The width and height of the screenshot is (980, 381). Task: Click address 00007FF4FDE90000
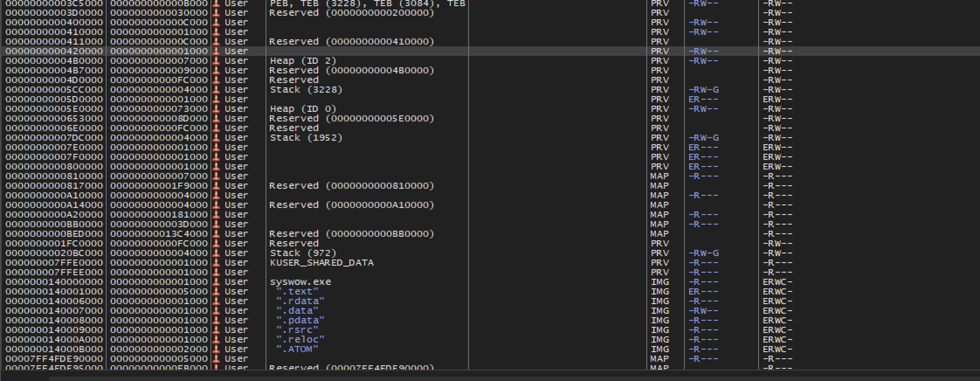[x=54, y=359]
